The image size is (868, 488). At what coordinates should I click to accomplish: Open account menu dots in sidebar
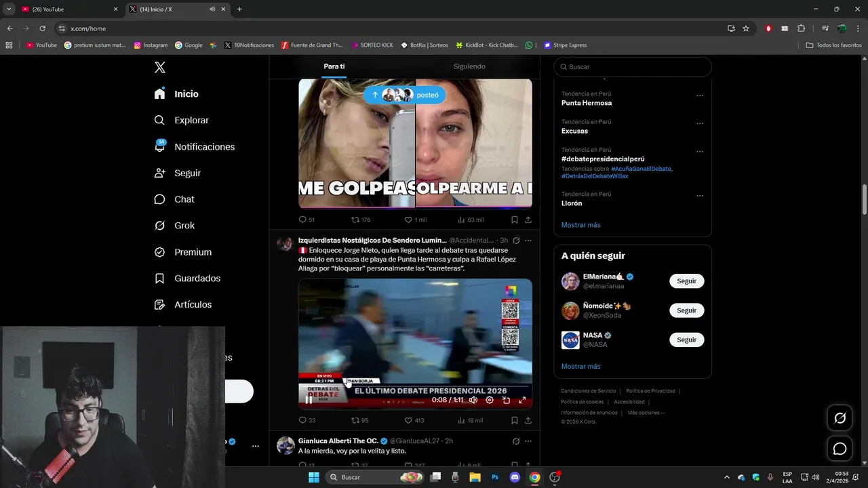[x=256, y=446]
